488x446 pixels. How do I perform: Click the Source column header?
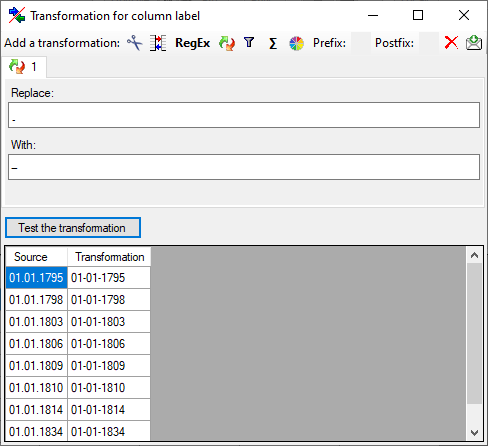click(x=37, y=257)
